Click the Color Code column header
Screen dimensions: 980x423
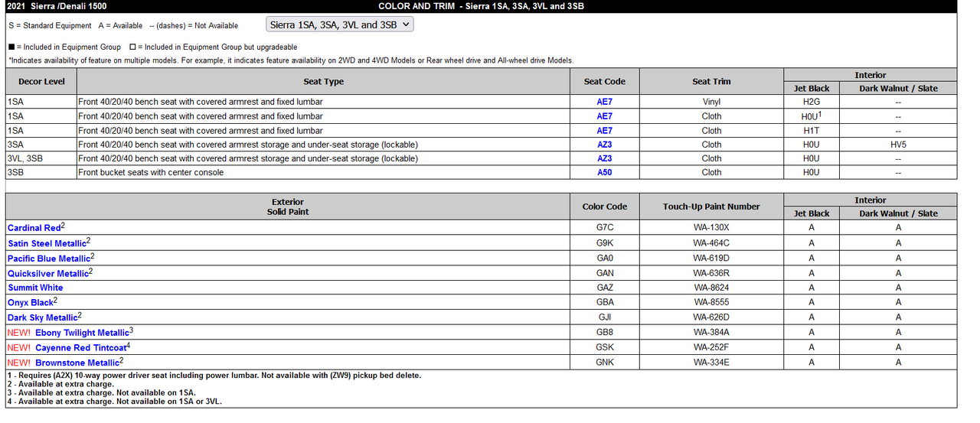coord(605,207)
